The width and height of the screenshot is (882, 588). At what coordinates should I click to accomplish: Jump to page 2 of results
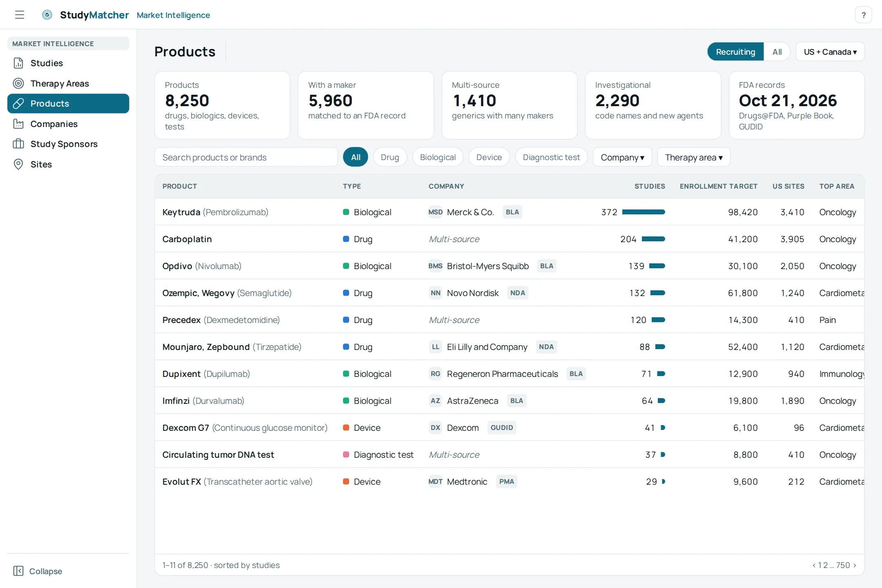point(826,565)
